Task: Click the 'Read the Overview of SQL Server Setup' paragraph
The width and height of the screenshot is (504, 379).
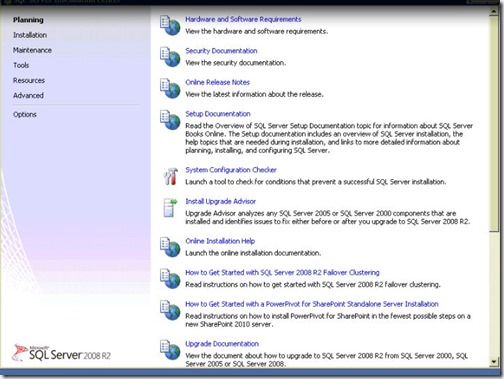Action: 329,138
